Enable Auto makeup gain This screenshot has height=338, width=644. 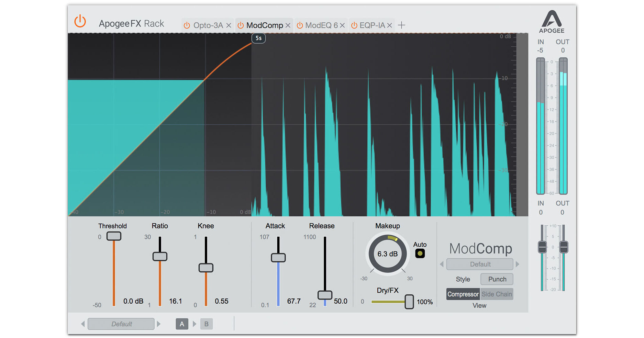(420, 253)
